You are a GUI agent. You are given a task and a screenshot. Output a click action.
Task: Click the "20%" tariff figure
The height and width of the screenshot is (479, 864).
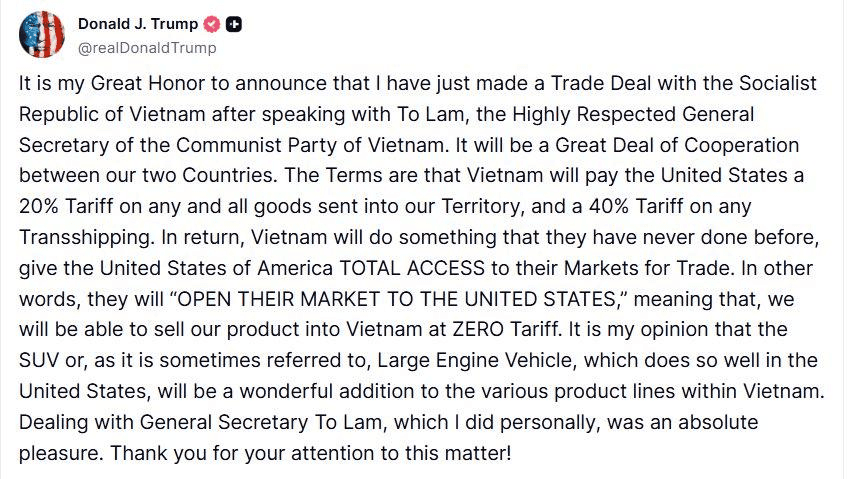[x=39, y=206]
